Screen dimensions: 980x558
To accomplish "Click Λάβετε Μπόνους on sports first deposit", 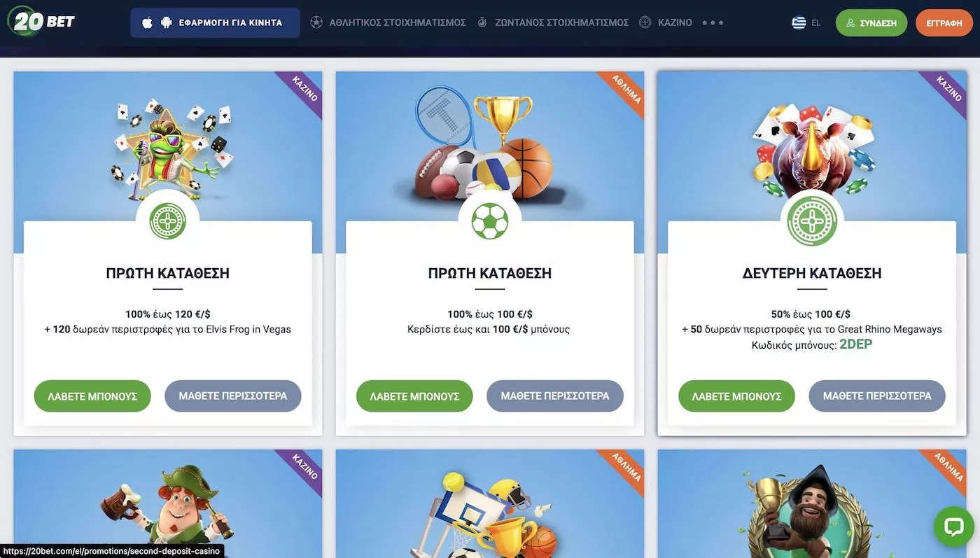I will (x=414, y=396).
